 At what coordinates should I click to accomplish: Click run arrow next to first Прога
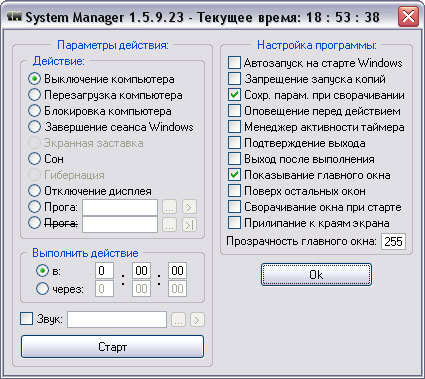[189, 207]
